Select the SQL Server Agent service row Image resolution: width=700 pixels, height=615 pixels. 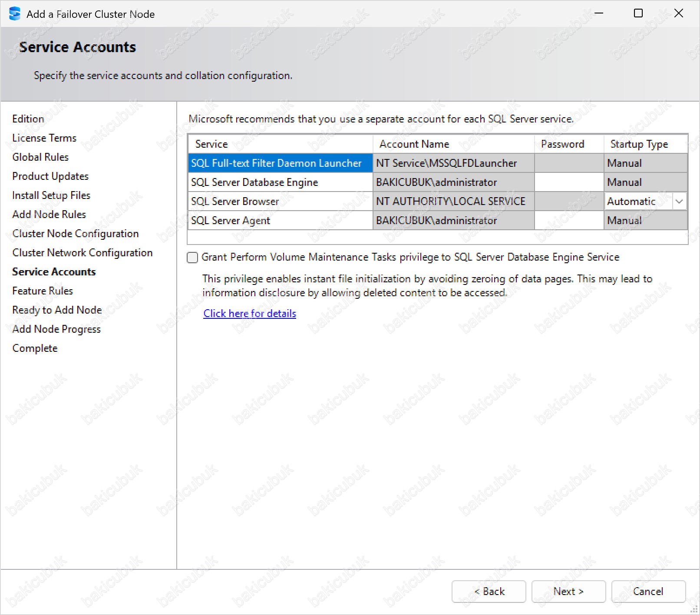click(231, 221)
